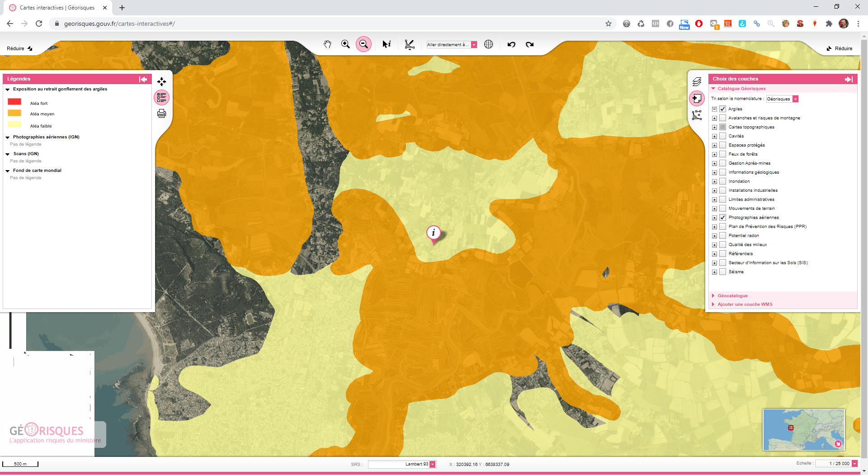Click the info marker on the map
This screenshot has height=475, width=868.
pyautogui.click(x=434, y=234)
